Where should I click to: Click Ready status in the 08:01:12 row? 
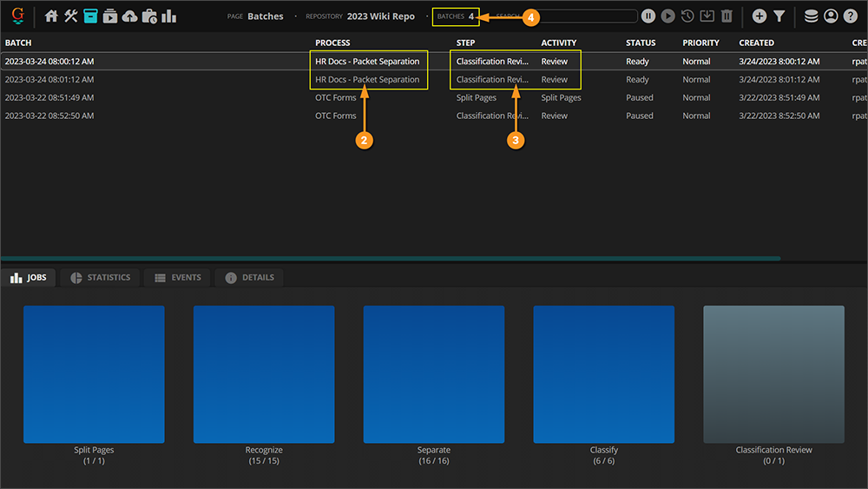637,80
